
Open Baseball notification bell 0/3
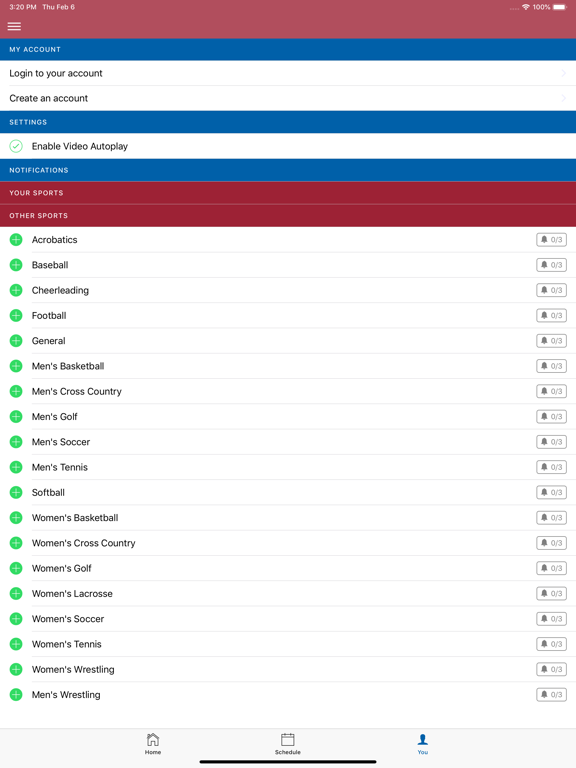552,265
